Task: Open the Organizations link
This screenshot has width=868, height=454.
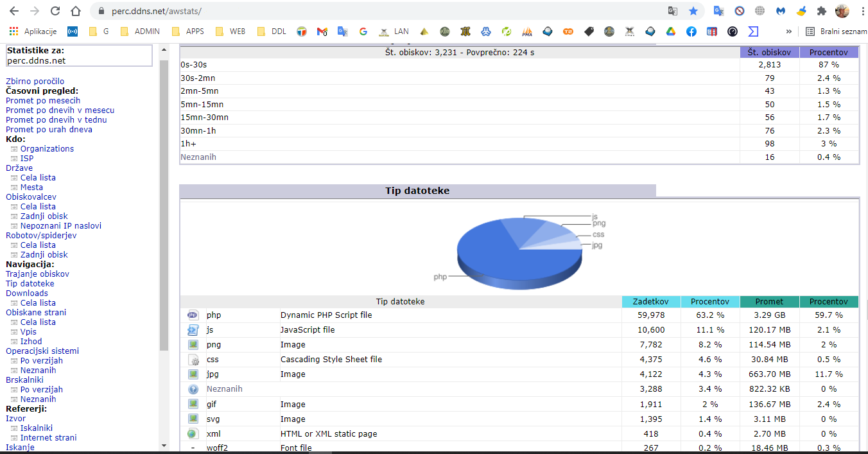Action: pos(47,148)
